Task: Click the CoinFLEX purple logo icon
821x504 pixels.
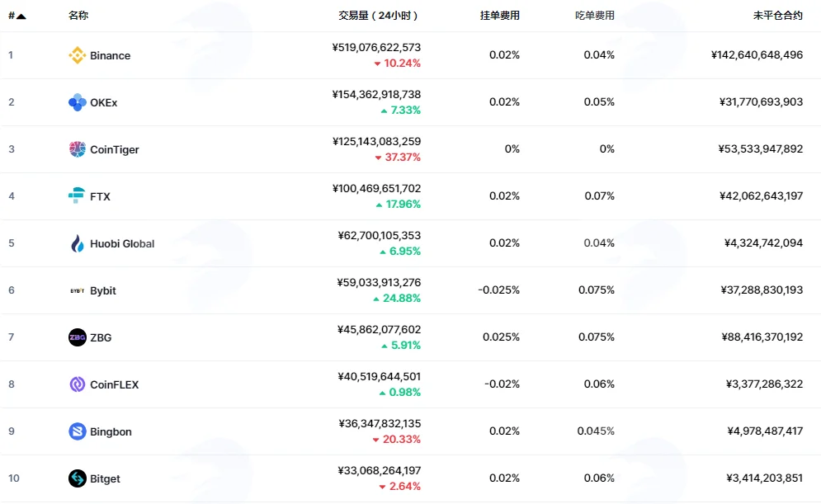Action: (77, 384)
